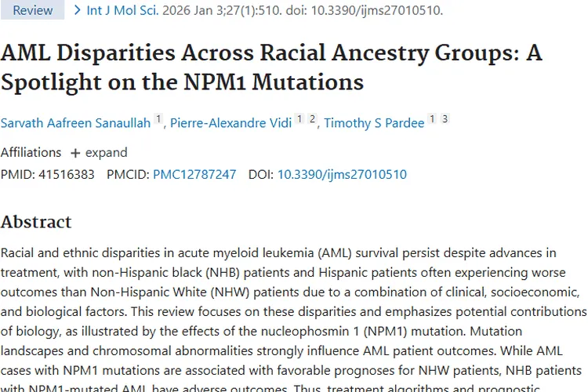Open author Sarvath Aafreen Sanaullah's link
588x392 pixels.
coord(75,123)
